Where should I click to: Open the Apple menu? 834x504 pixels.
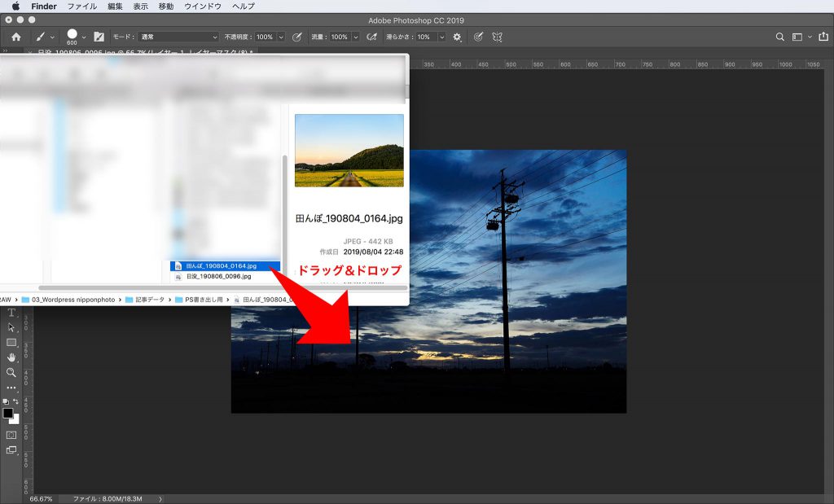(x=16, y=6)
